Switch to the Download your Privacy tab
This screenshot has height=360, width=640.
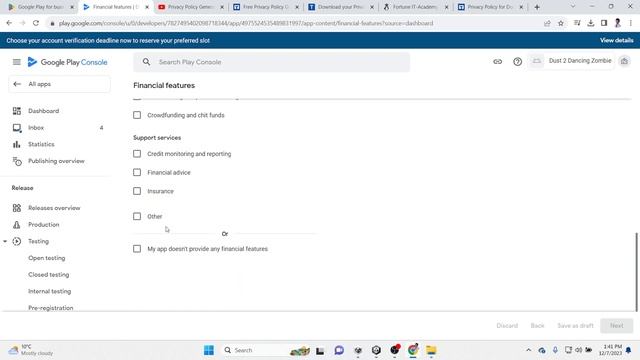point(341,7)
